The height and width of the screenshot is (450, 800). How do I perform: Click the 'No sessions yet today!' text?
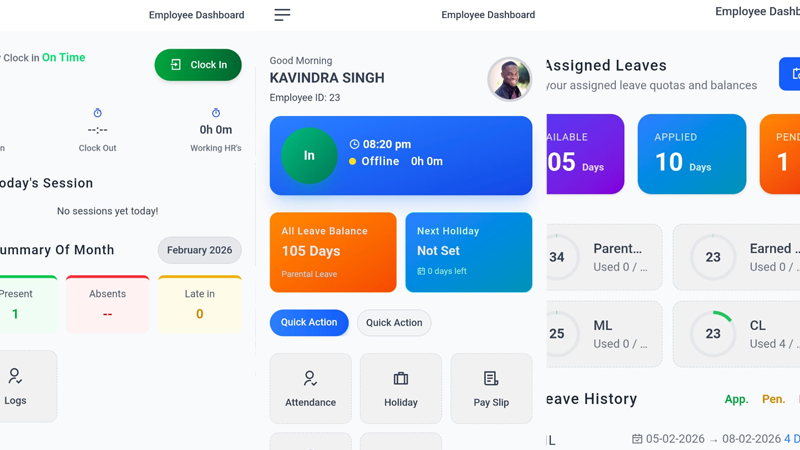[108, 211]
